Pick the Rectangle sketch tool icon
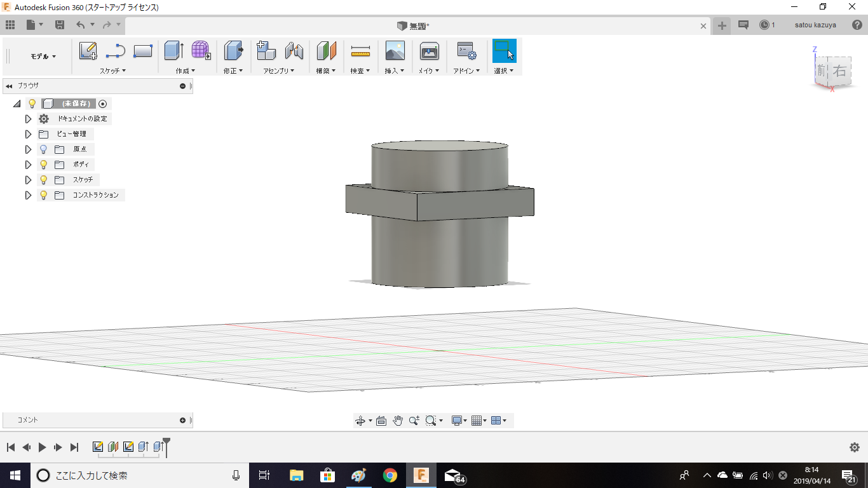 tap(143, 51)
